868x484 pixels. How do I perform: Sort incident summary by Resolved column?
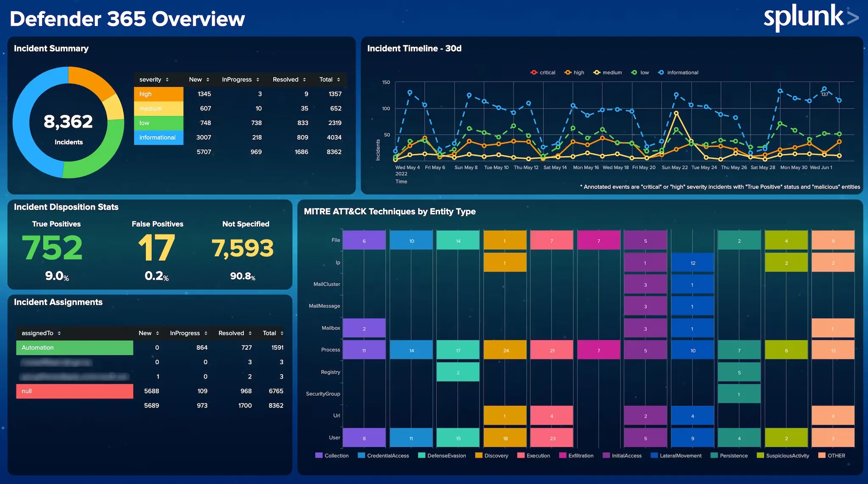point(289,80)
